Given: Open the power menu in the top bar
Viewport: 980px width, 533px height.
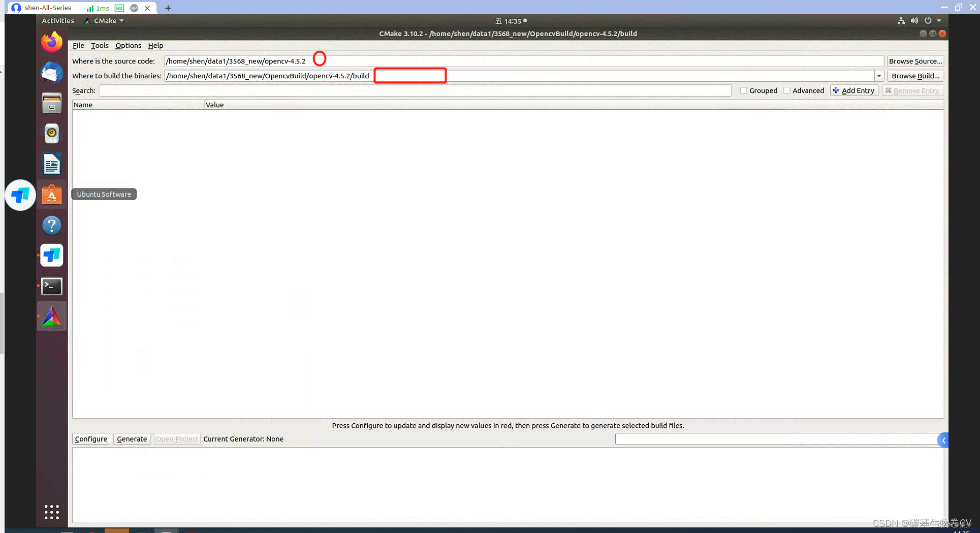Looking at the screenshot, I should [x=928, y=20].
